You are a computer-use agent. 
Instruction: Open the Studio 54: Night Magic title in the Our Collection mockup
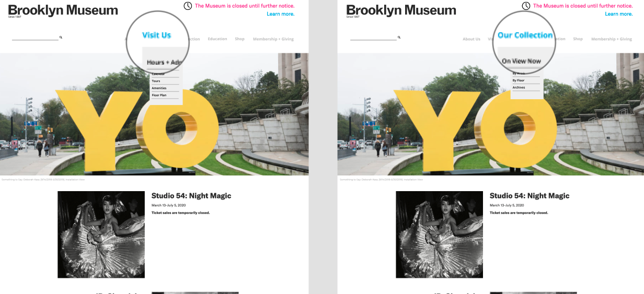(530, 196)
